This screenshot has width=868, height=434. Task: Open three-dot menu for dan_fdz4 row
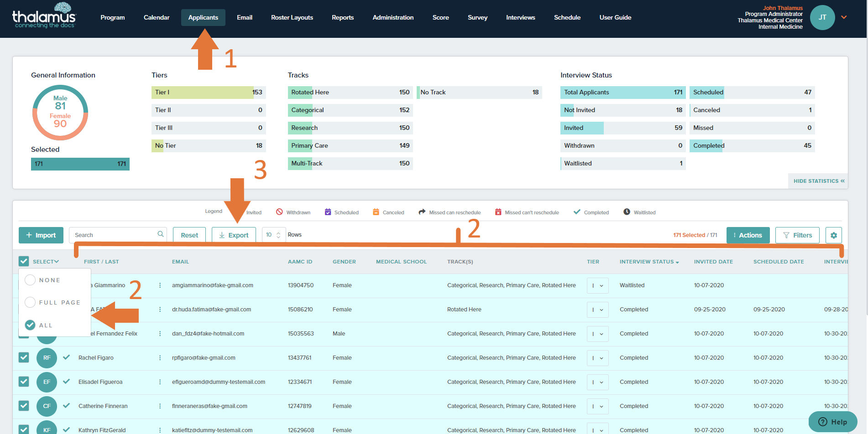pyautogui.click(x=160, y=334)
